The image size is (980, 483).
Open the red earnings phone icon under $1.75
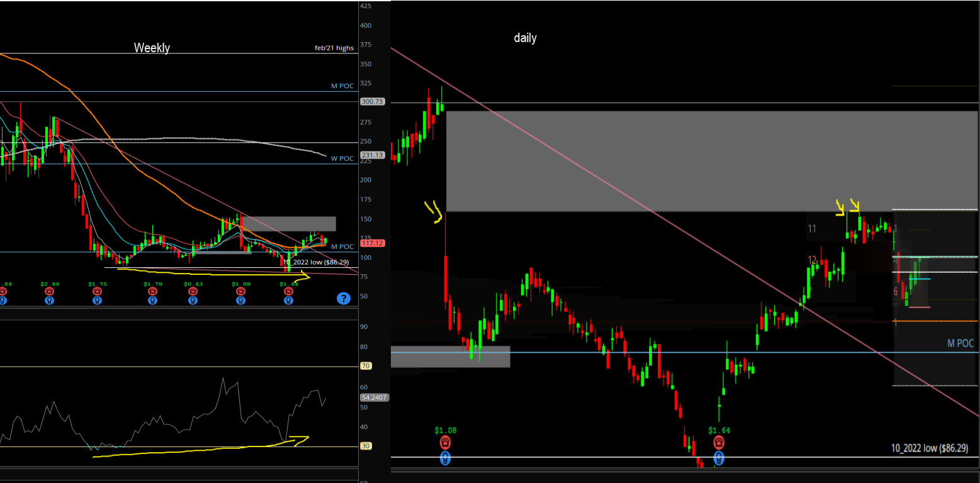coord(97,292)
